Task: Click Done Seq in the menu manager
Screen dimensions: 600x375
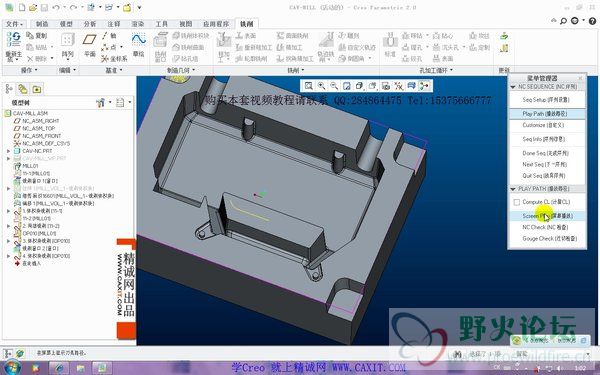Action: (x=545, y=153)
